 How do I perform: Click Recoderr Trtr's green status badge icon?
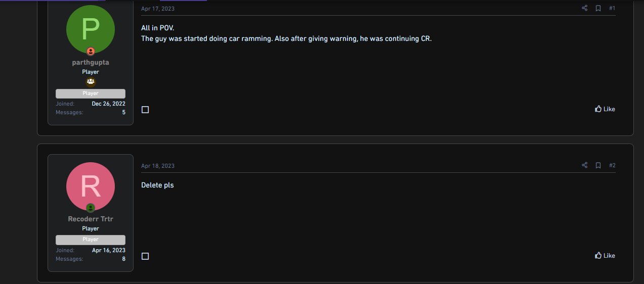(x=91, y=208)
